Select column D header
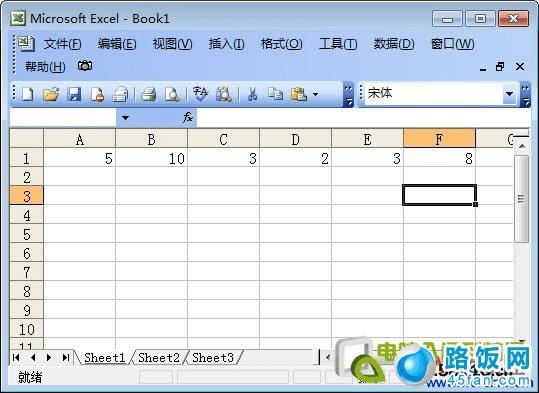The height and width of the screenshot is (393, 539). [296, 139]
